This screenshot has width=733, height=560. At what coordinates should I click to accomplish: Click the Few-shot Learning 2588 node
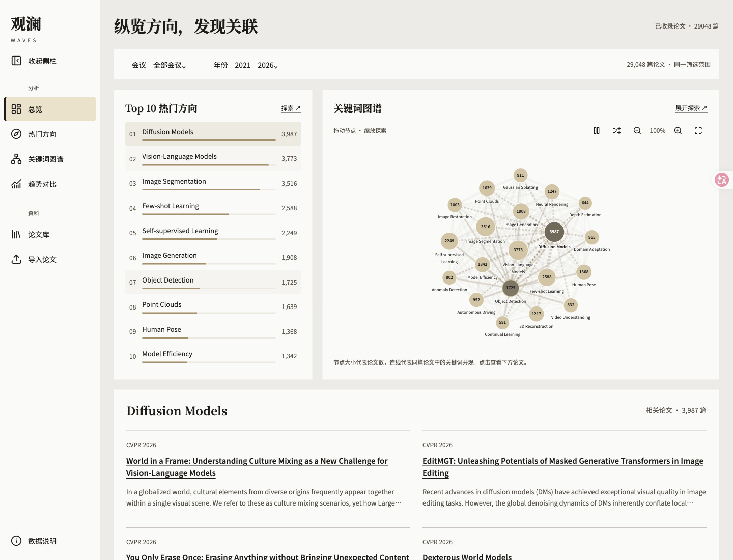click(x=547, y=277)
